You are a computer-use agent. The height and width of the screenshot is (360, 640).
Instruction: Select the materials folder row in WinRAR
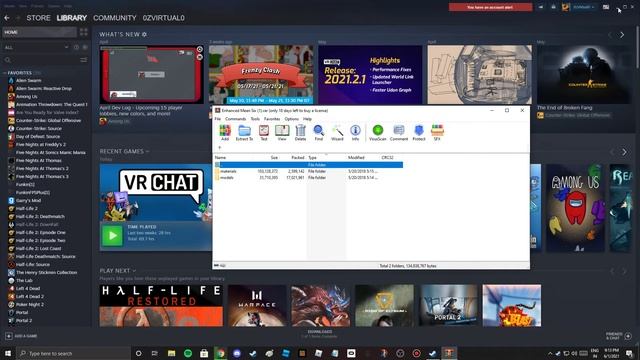(x=309, y=171)
